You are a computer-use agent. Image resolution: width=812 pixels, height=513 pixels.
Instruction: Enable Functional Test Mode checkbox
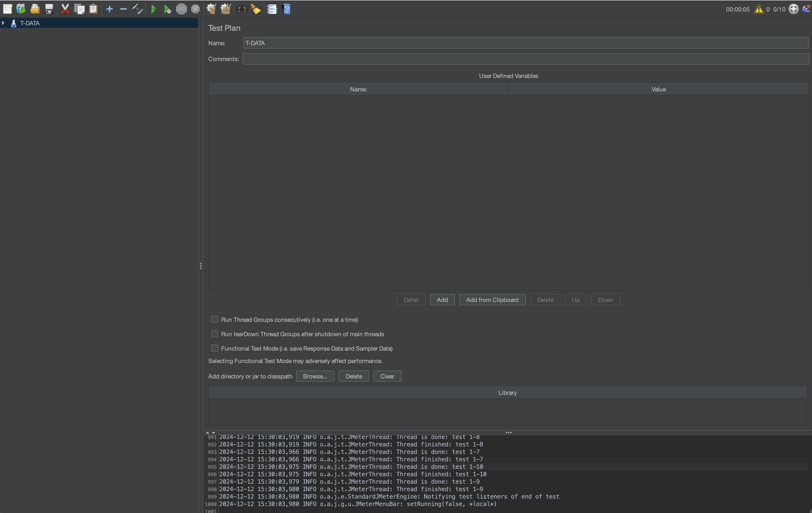pos(215,348)
